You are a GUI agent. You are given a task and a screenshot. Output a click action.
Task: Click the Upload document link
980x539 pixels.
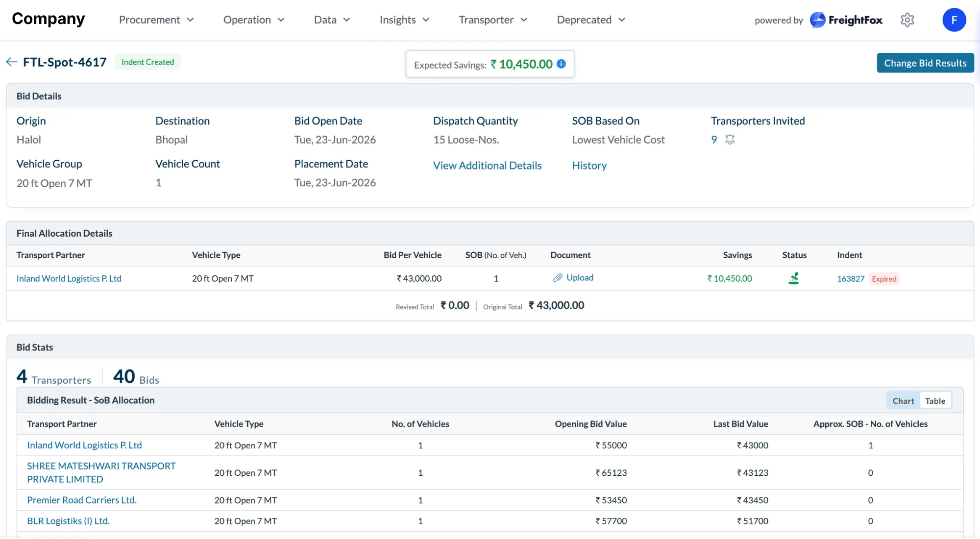[x=580, y=278]
